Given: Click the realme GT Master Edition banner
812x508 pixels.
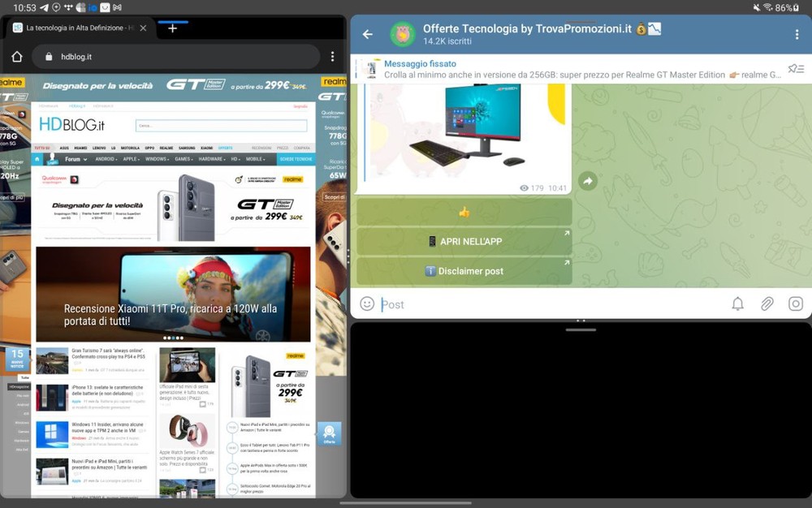Looking at the screenshot, I should point(173,208).
